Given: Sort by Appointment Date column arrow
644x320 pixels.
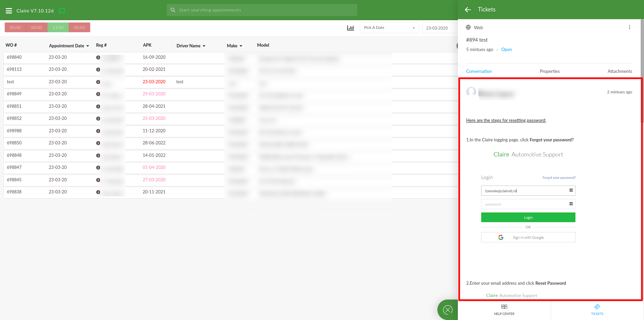Looking at the screenshot, I should [x=88, y=46].
